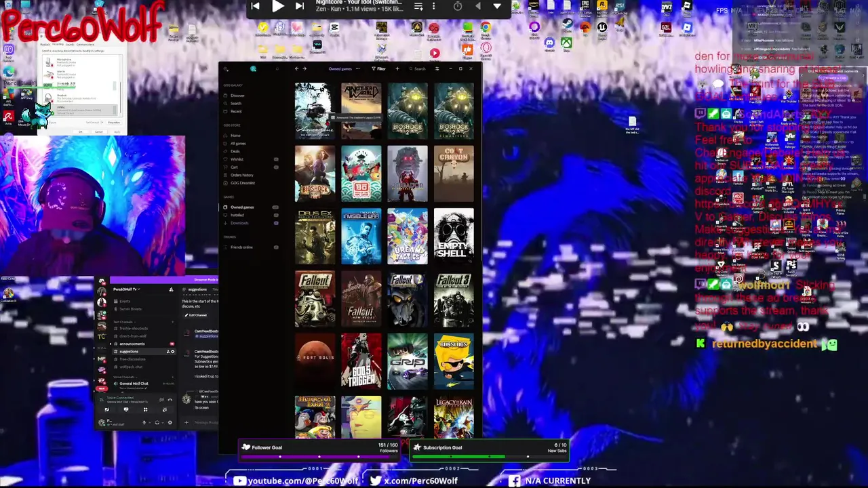The image size is (868, 488).
Task: Open Deals in GOG Store sidebar
Action: click(231, 151)
